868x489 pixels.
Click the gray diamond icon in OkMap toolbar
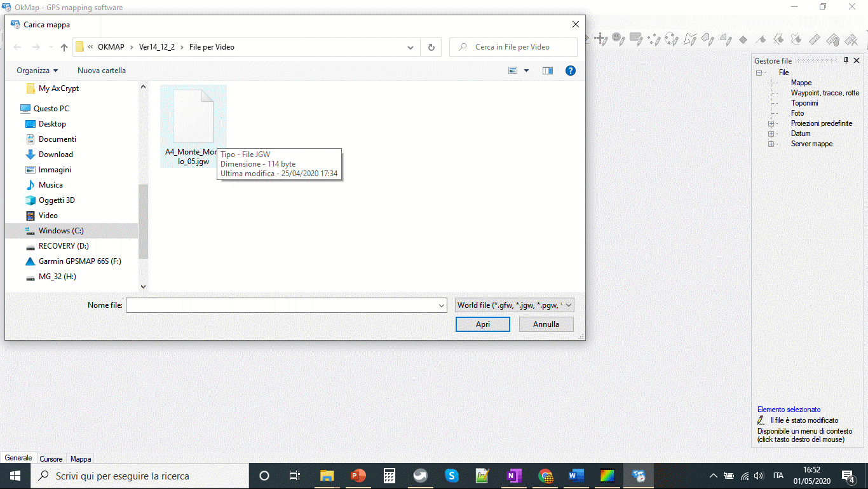pos(743,40)
